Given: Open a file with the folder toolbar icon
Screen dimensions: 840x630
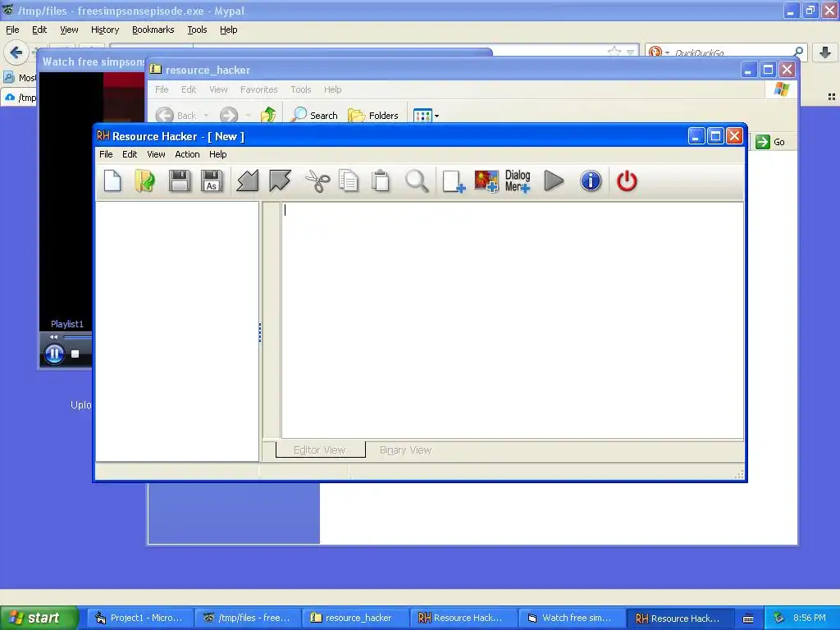Looking at the screenshot, I should (x=144, y=180).
